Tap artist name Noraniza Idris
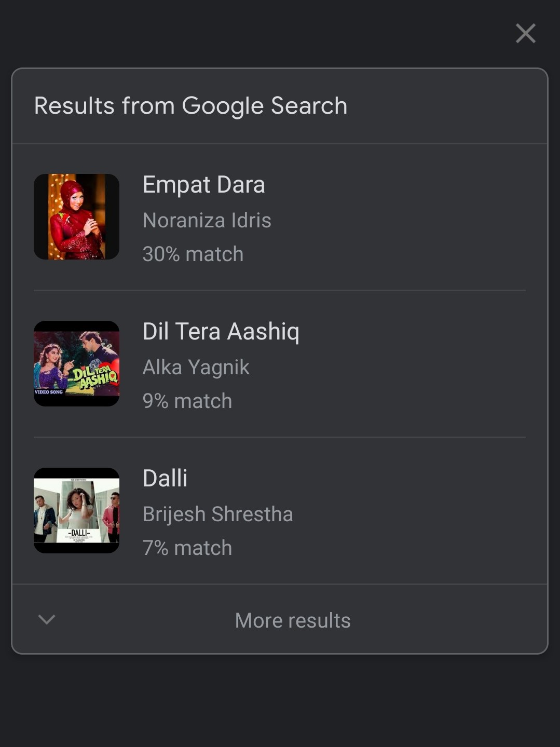The width and height of the screenshot is (560, 747). click(x=207, y=220)
